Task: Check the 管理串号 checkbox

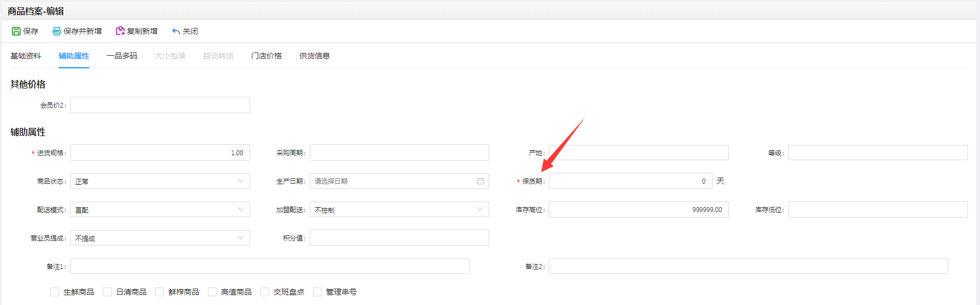Action: point(317,292)
